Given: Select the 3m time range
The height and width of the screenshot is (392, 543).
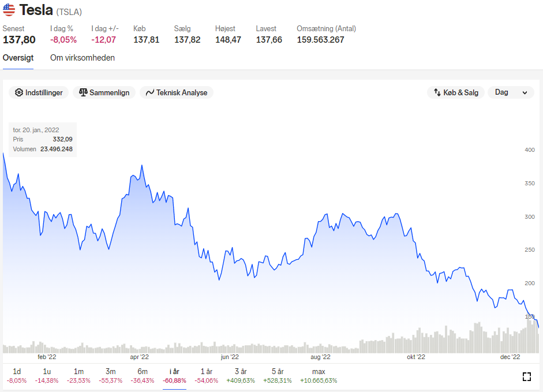Looking at the screenshot, I should click(110, 376).
